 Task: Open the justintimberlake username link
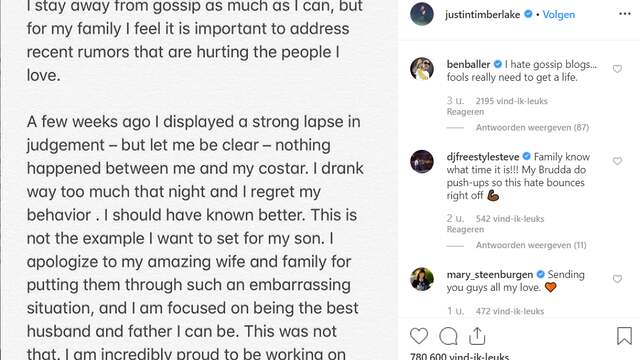click(x=482, y=15)
